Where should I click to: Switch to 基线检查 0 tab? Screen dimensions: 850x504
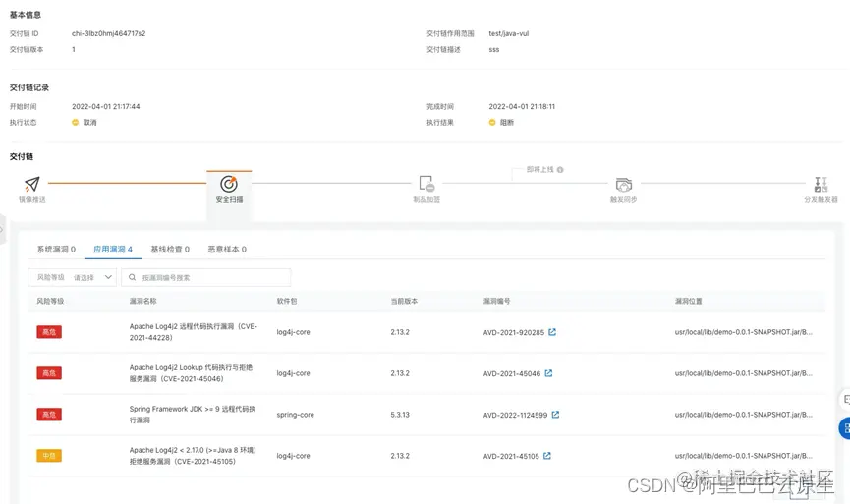[170, 250]
